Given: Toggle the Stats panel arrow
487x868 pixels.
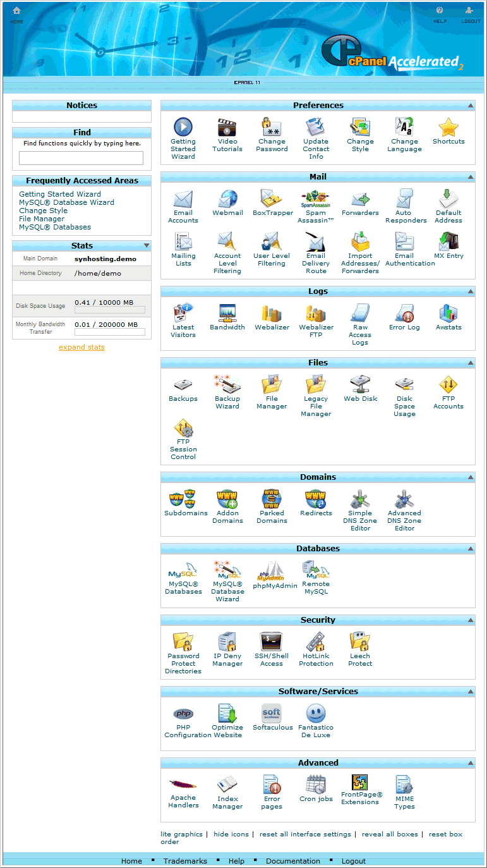Looking at the screenshot, I should 147,245.
